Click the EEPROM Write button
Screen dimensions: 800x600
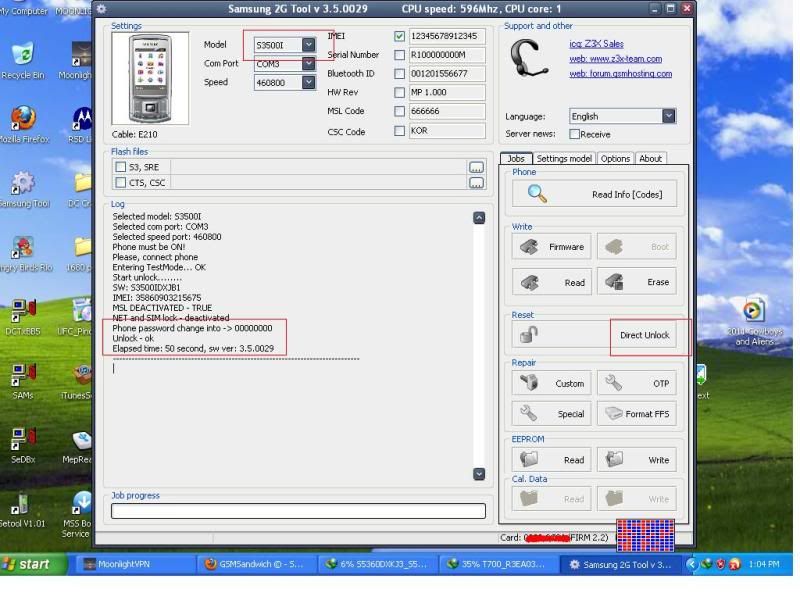(x=637, y=460)
